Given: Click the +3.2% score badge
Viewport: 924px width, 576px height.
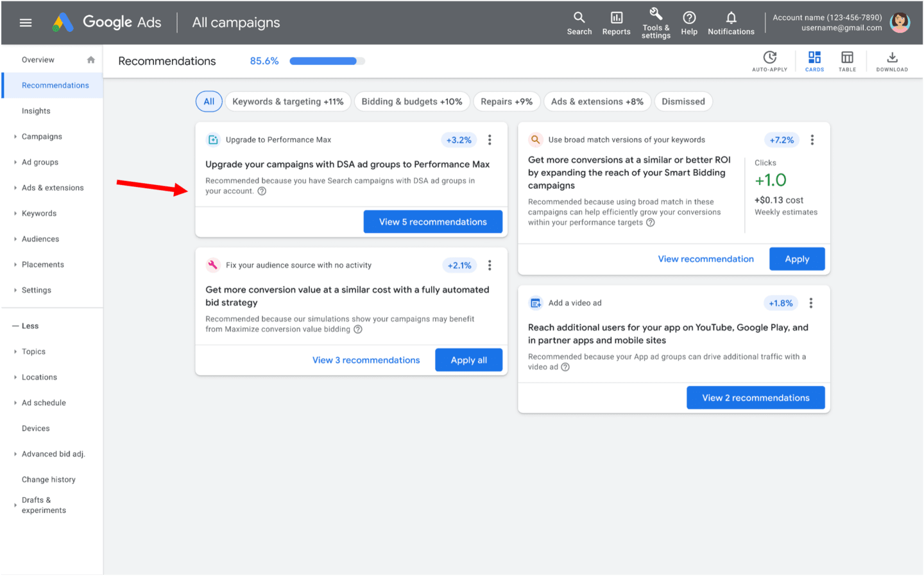Looking at the screenshot, I should tap(459, 140).
